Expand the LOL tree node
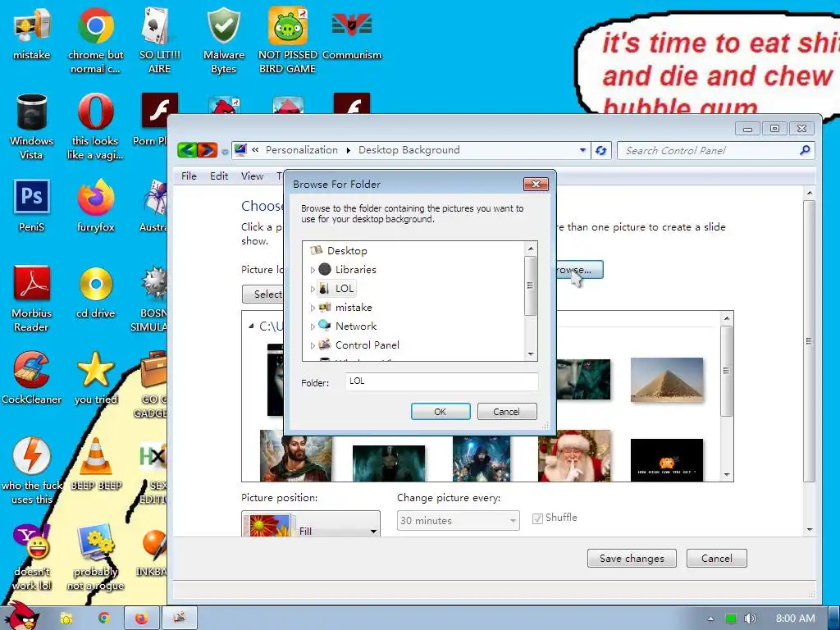840x630 pixels. pos(313,289)
